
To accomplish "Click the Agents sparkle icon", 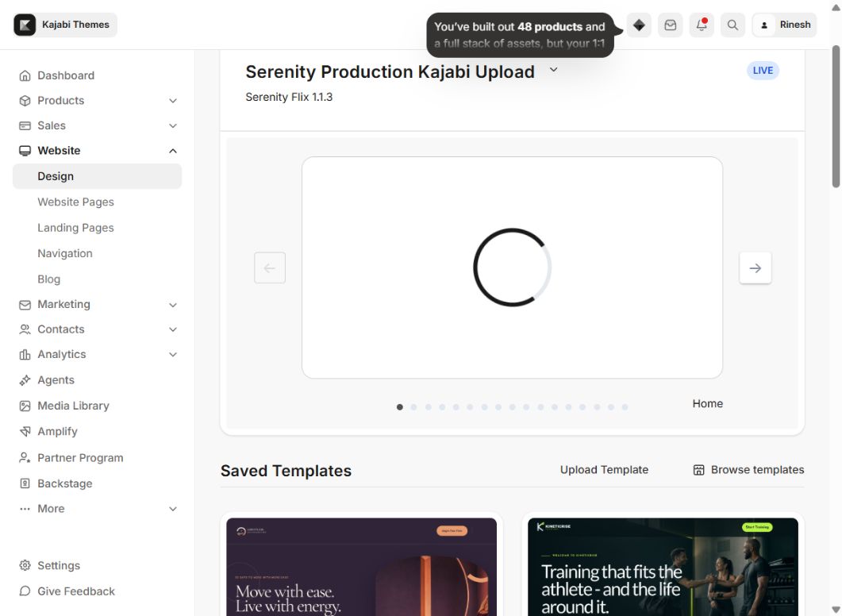I will 25,380.
